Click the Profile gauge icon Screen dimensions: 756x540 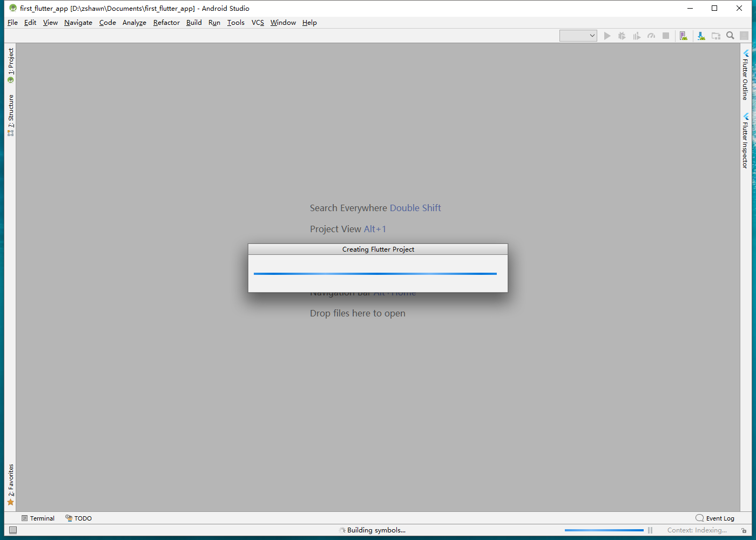[x=651, y=36]
